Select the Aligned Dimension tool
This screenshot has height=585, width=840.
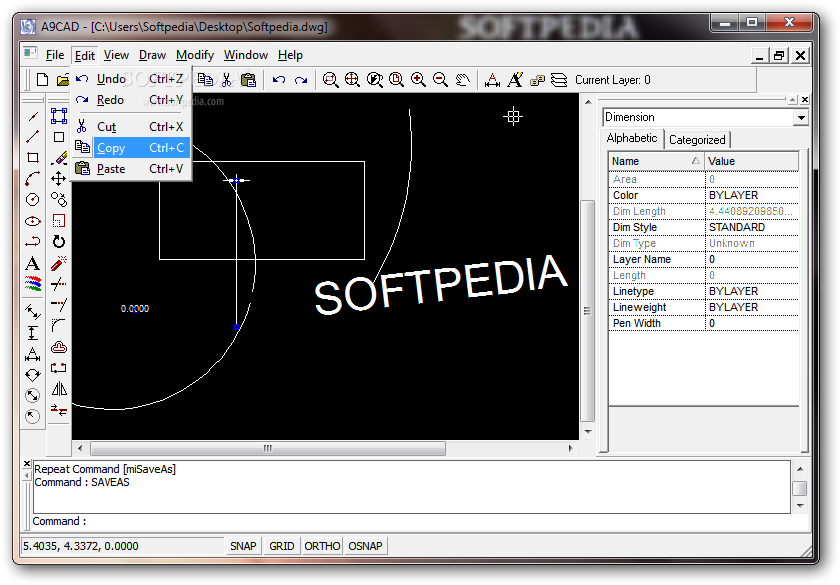[33, 311]
